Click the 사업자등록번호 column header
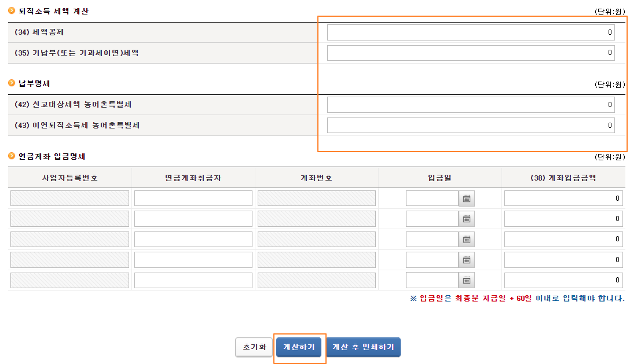Screen dimensions: 630x364 pyautogui.click(x=70, y=178)
